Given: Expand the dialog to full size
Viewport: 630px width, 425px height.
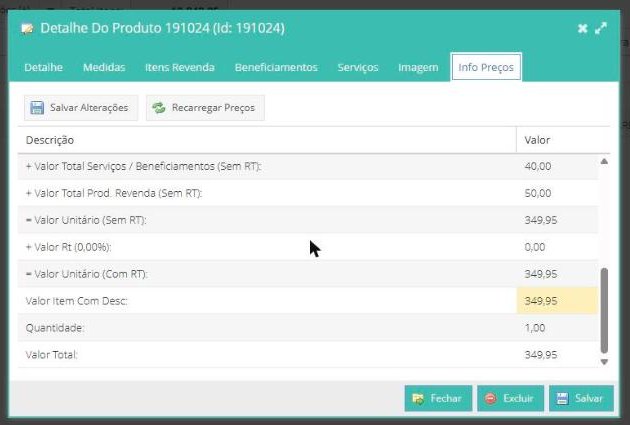Looking at the screenshot, I should point(601,29).
